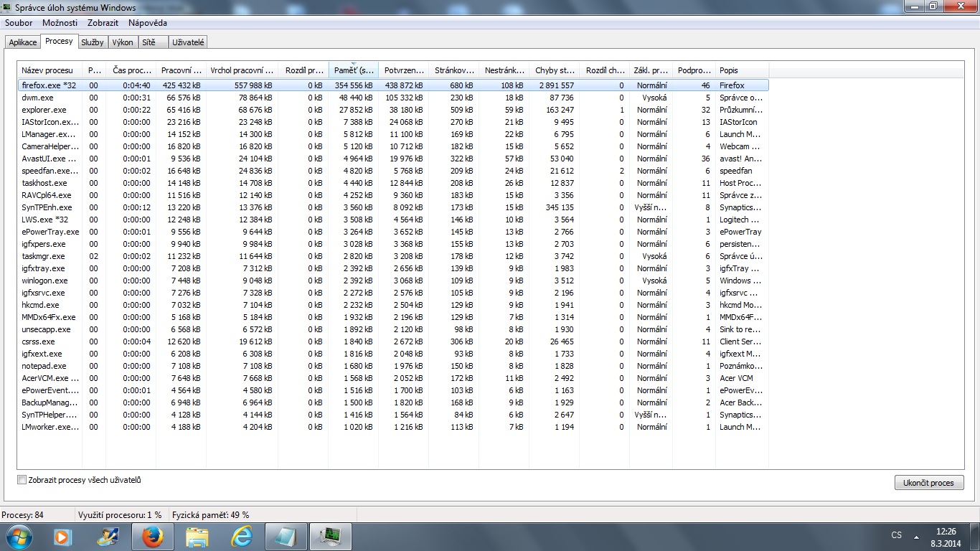980x551 pixels.
Task: Select the hkcmd.exe process row
Action: 392,305
